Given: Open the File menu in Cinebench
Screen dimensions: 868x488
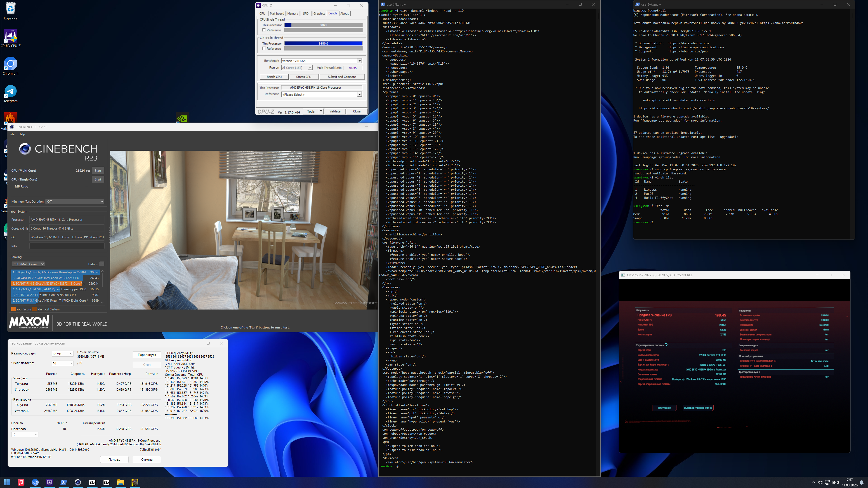Looking at the screenshot, I should (12, 134).
